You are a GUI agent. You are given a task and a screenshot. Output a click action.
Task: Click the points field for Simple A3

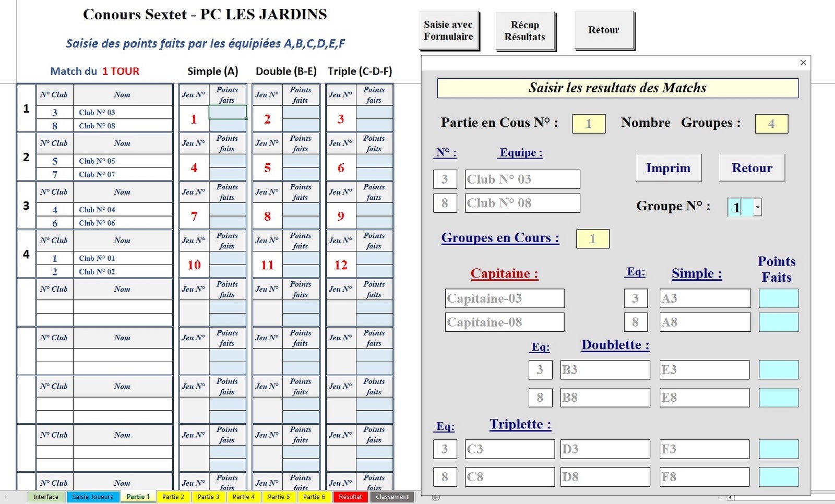click(778, 298)
